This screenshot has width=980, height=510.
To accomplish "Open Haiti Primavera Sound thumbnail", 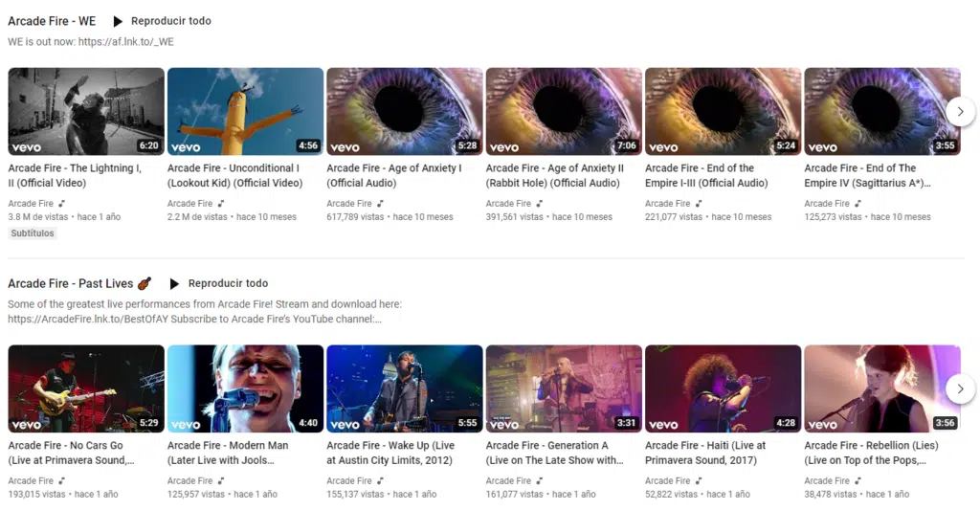I will [724, 388].
